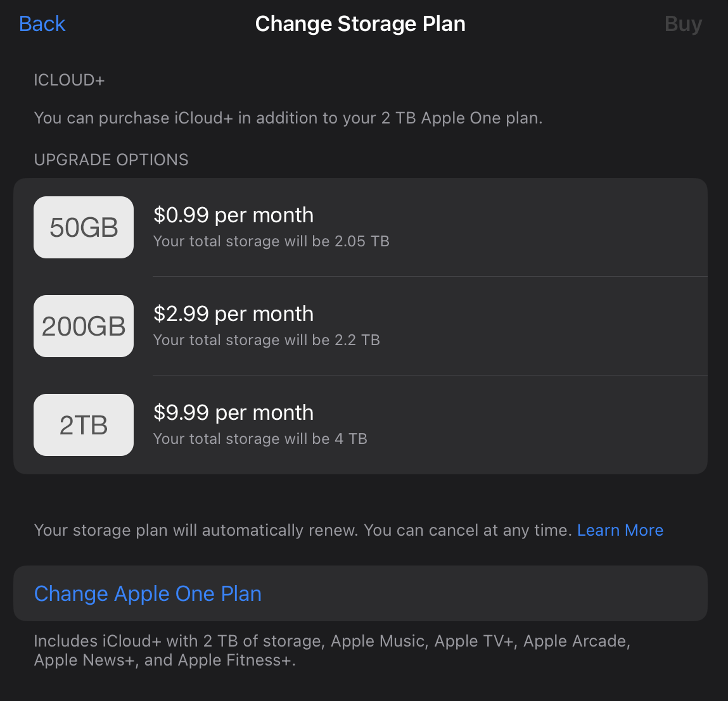Choose option with total storage 4 TB

260,439
